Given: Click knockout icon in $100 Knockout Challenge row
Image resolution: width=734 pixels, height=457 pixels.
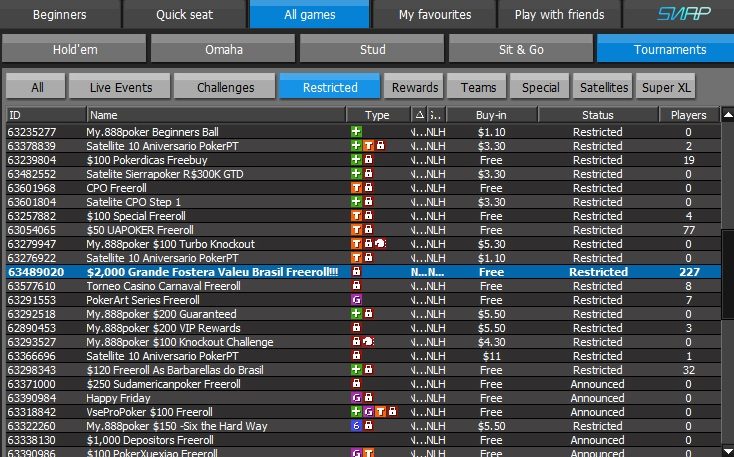Looking at the screenshot, I should [x=368, y=341].
